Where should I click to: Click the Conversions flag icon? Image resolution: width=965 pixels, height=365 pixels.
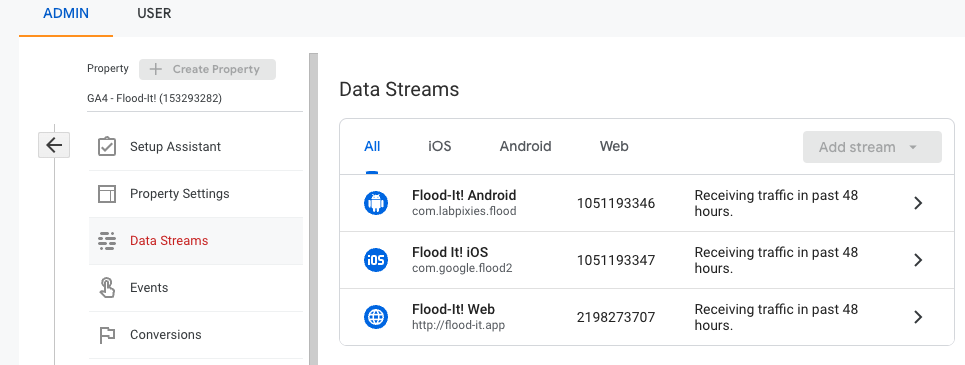click(x=107, y=335)
